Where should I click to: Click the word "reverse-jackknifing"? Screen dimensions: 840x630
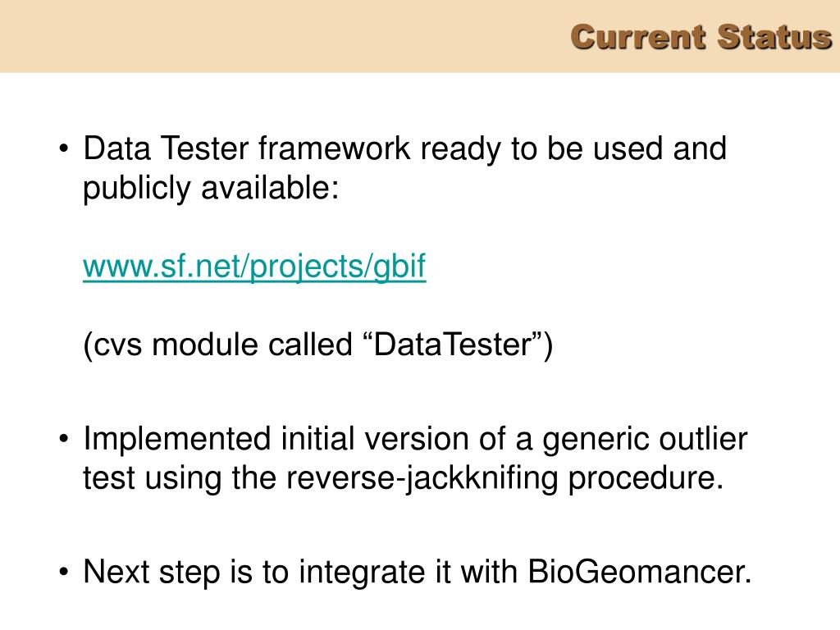(422, 478)
